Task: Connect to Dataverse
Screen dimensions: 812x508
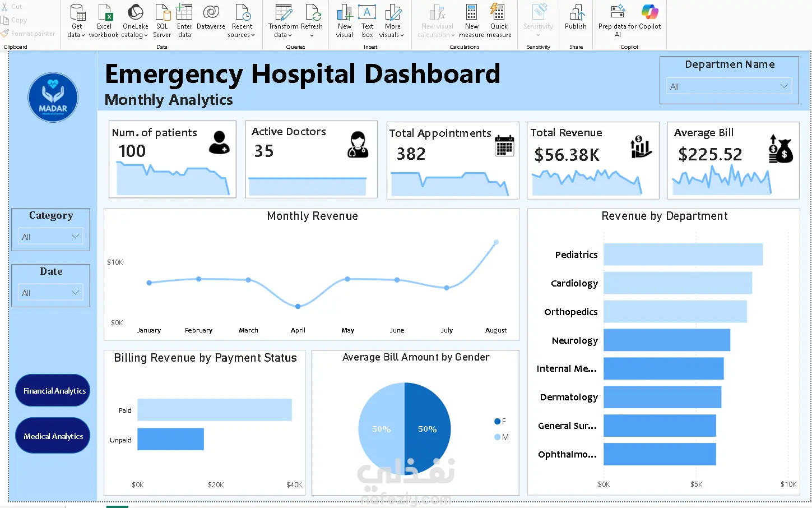Action: 211,17
